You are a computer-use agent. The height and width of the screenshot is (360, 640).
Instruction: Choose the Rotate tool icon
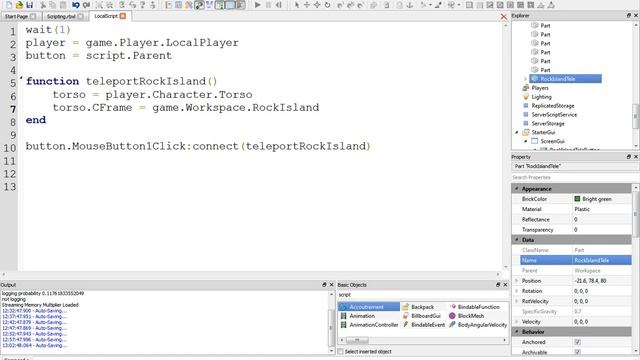327,5
